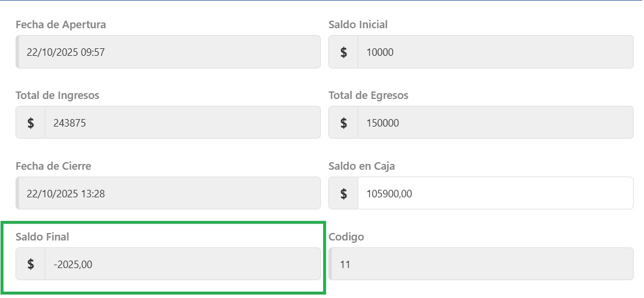This screenshot has width=644, height=298.
Task: Click the dollar icon beside Saldo Inicial
Action: [x=343, y=52]
